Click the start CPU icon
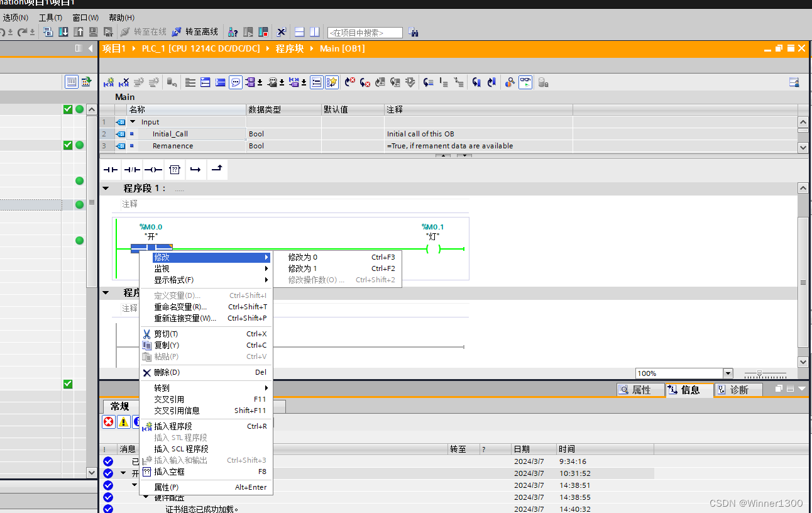 248,31
